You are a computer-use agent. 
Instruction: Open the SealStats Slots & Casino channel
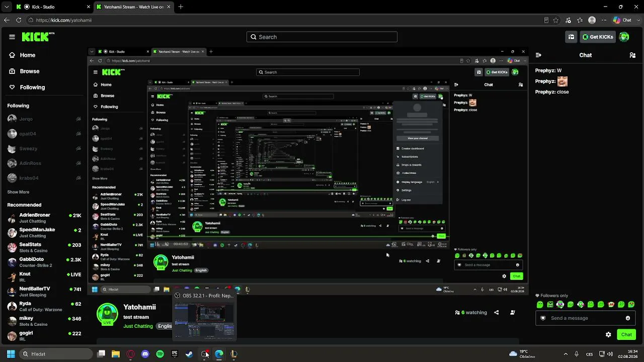[x=44, y=247]
